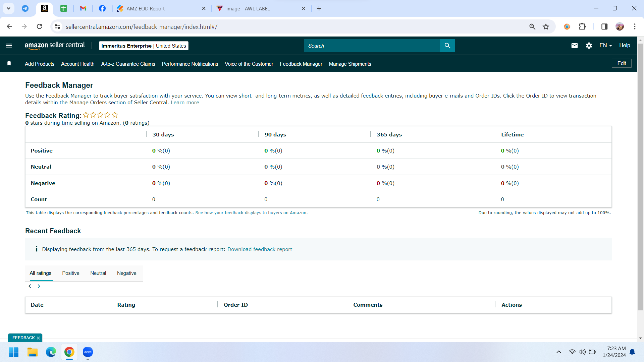Open Add Products menu item
The image size is (644, 362).
click(40, 64)
